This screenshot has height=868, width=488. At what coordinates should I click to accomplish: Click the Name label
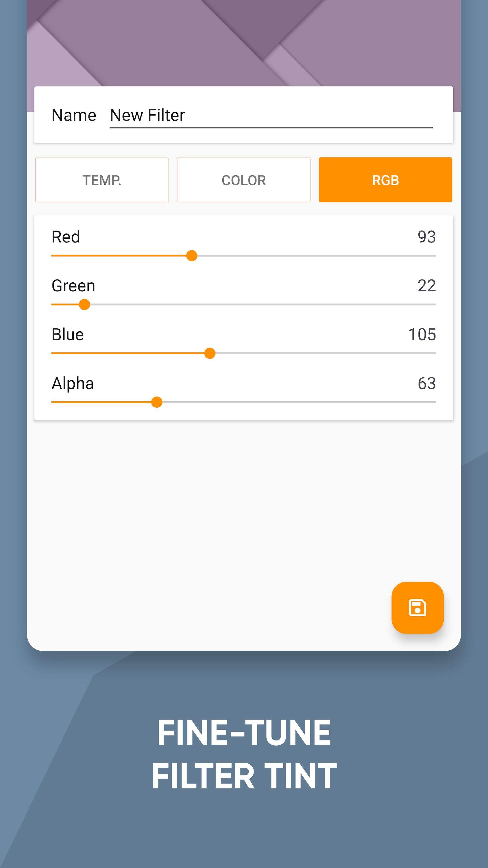pos(74,115)
